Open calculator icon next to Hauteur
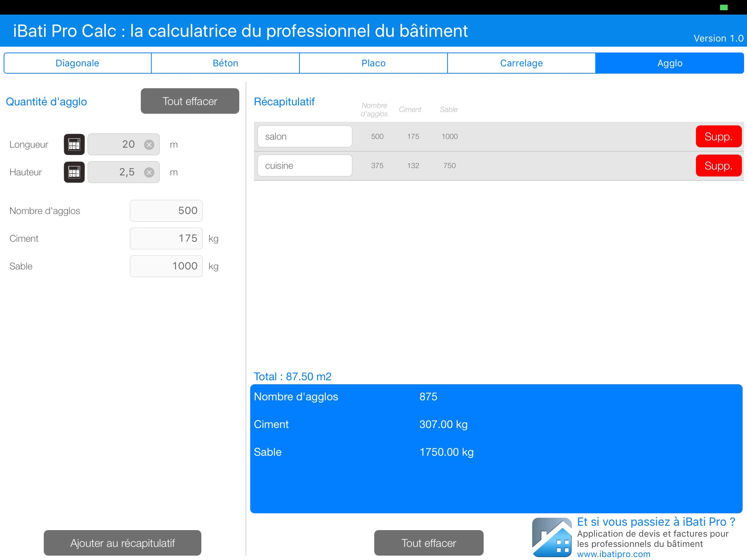 74,172
